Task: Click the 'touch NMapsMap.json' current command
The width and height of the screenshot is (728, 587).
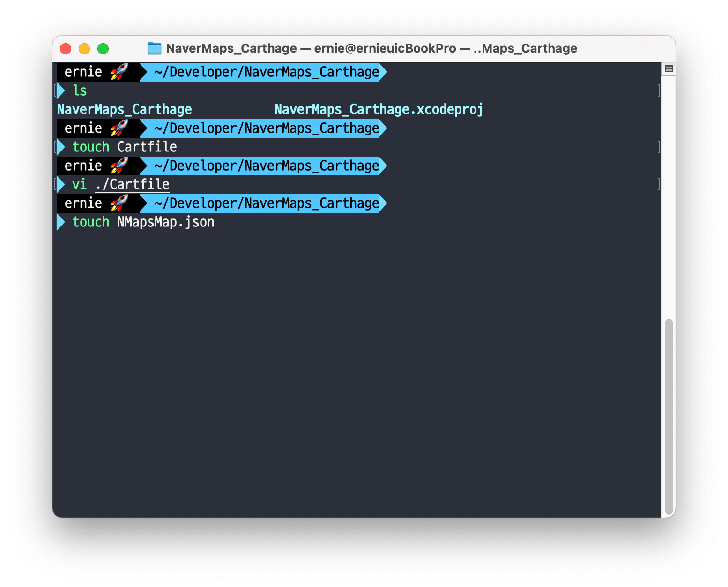Action: [x=143, y=222]
